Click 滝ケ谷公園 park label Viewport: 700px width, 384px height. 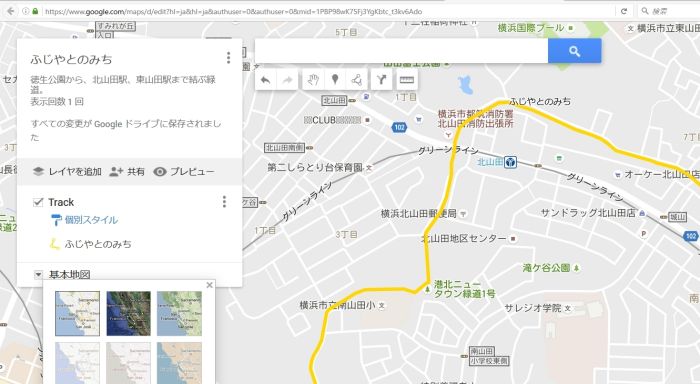pyautogui.click(x=546, y=268)
